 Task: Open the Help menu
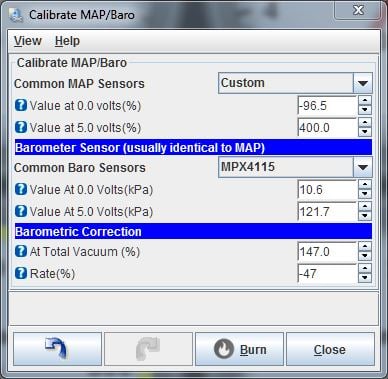67,41
